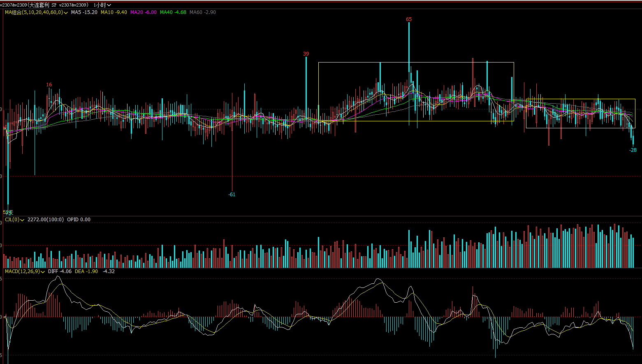Click the green MA40 legend label
Screen dimensions: 642x364
click(x=173, y=12)
